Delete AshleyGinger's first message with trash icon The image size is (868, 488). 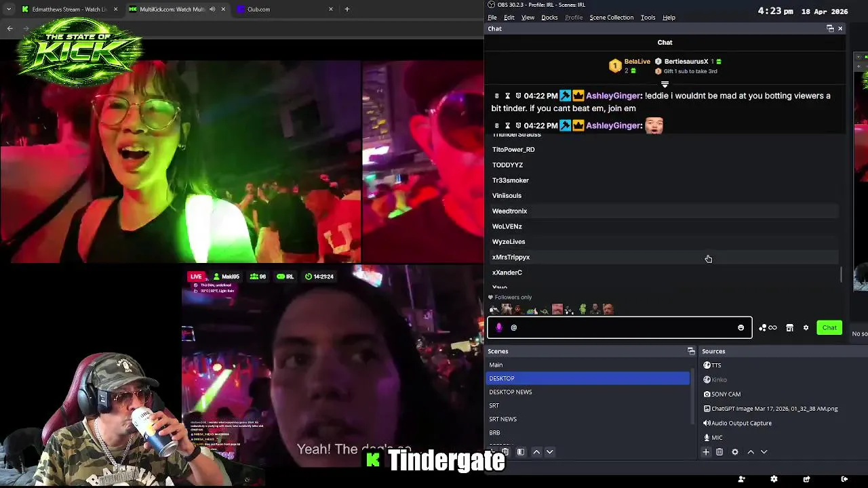point(497,96)
